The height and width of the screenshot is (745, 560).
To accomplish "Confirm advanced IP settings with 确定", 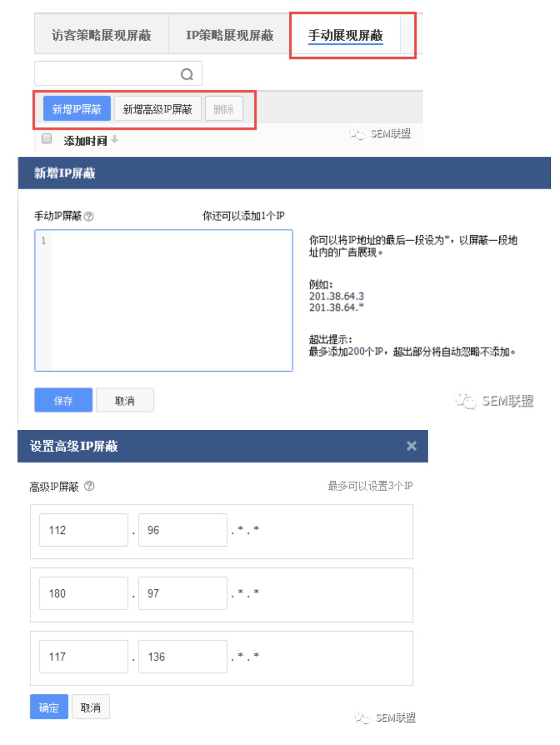I will tap(49, 707).
